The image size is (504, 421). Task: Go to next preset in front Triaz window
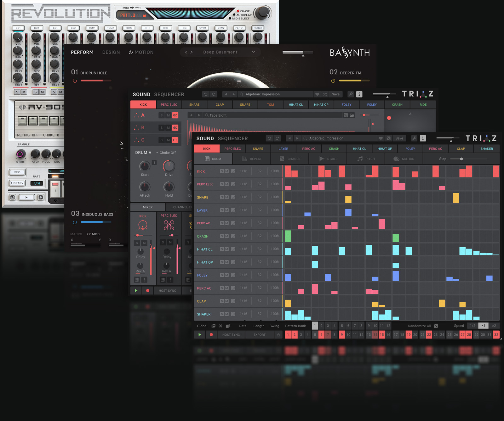(297, 138)
